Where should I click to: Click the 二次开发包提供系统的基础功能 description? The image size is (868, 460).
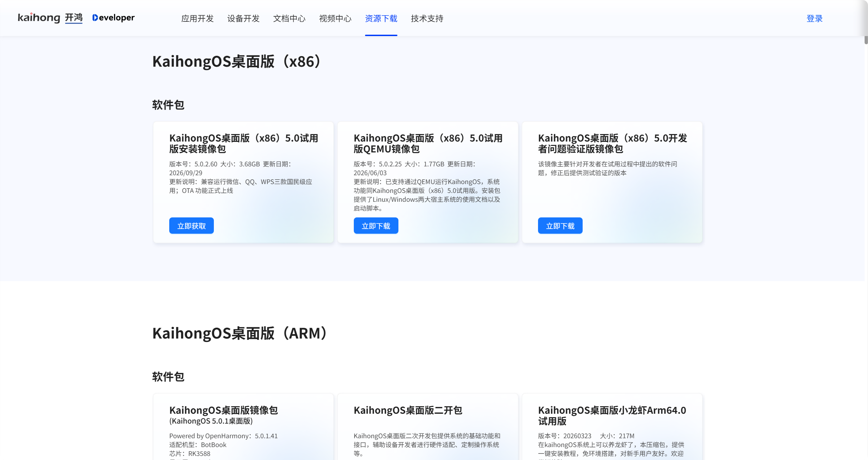pos(427,445)
